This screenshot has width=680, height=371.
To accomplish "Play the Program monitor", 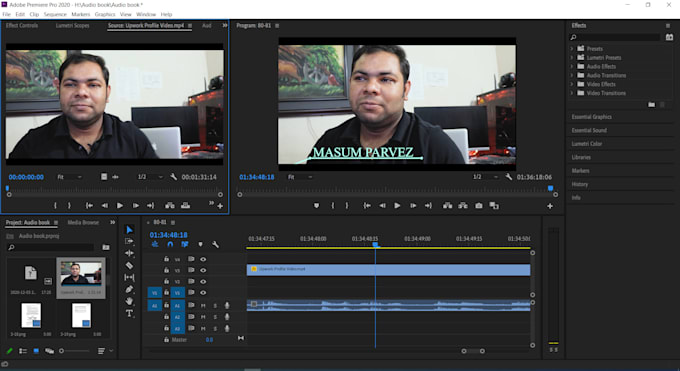I will pyautogui.click(x=397, y=206).
